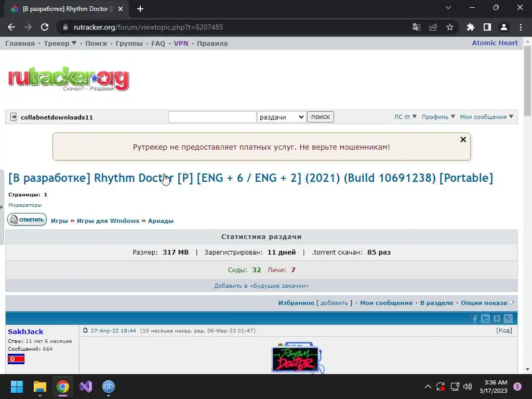Image resolution: width=532 pixels, height=399 pixels.
Task: Open Мои сообщения in the topic bar
Action: coord(386,303)
